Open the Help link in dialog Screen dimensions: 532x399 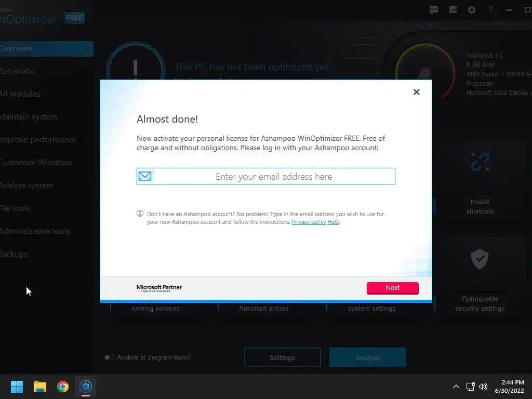[x=333, y=222]
